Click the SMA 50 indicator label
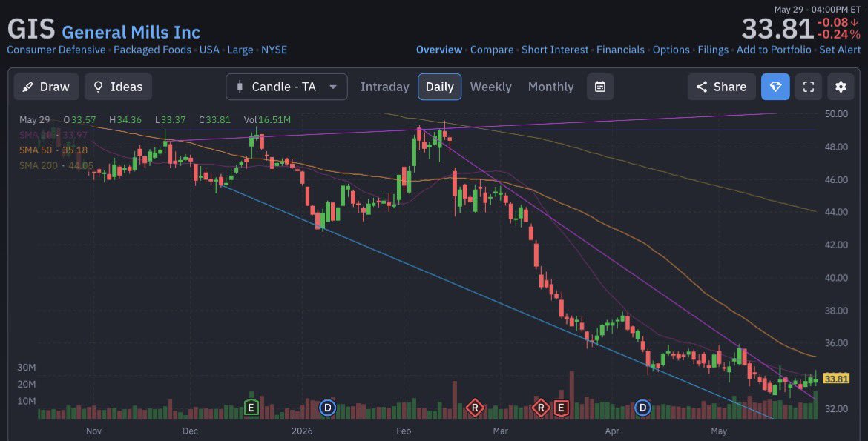The image size is (868, 441). [x=53, y=150]
